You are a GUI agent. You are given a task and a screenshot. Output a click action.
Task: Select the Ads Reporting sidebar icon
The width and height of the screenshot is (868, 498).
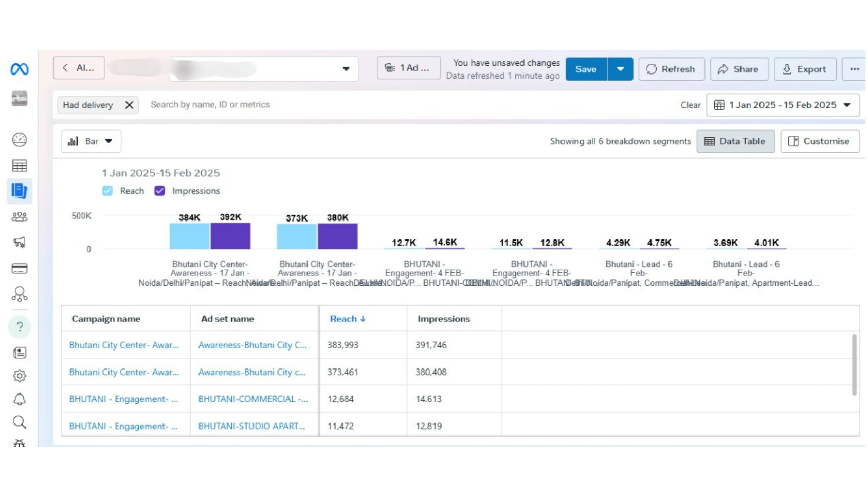tap(20, 191)
